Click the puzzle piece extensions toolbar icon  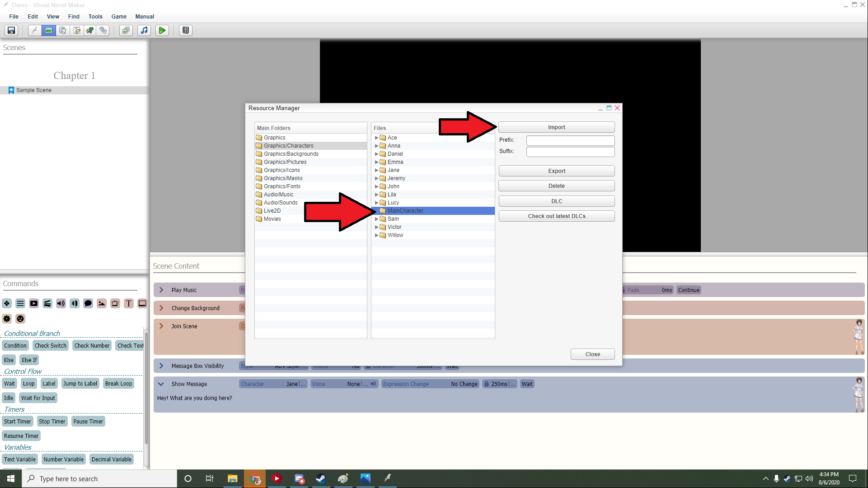(90, 30)
